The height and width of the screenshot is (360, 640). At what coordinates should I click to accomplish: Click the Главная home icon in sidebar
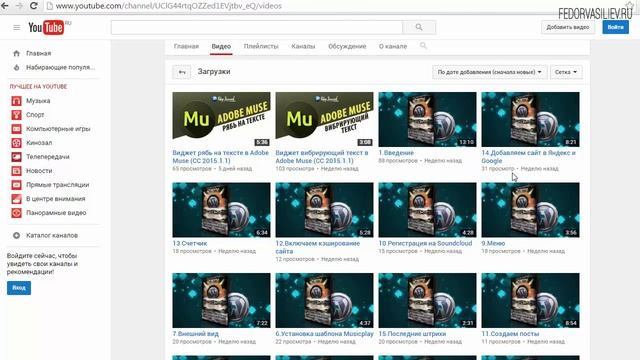point(16,53)
